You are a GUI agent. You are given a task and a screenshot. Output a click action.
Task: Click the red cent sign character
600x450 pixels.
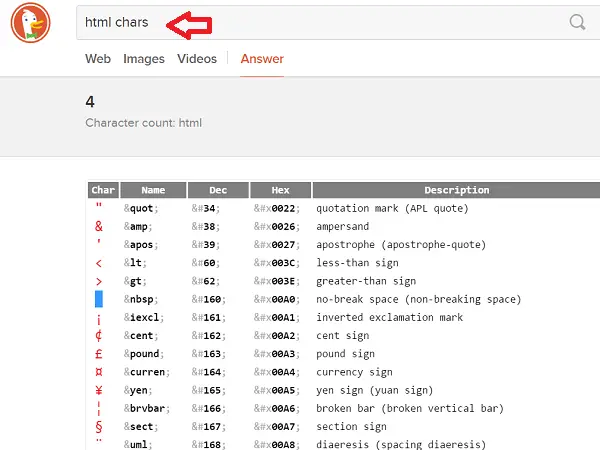(99, 336)
